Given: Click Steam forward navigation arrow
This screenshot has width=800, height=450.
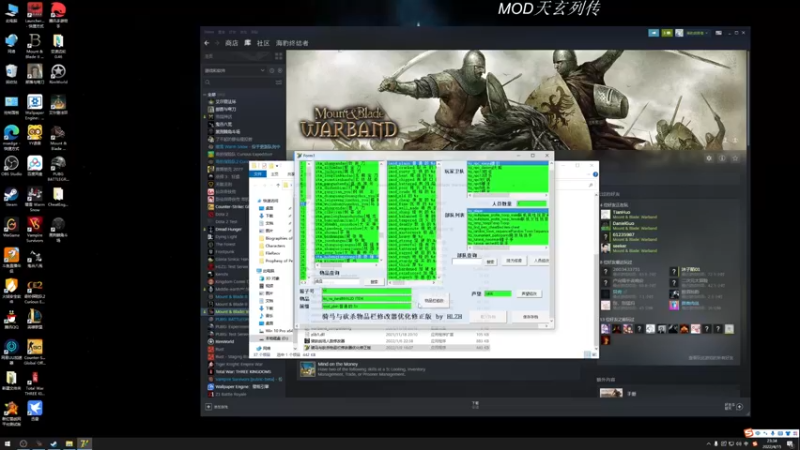Looking at the screenshot, I should point(217,43).
